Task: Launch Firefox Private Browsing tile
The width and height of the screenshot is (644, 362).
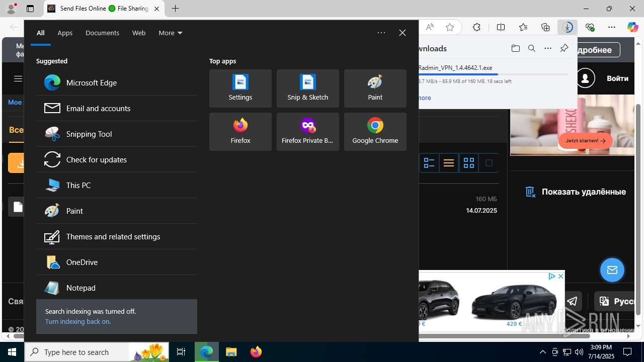Action: coord(308,132)
